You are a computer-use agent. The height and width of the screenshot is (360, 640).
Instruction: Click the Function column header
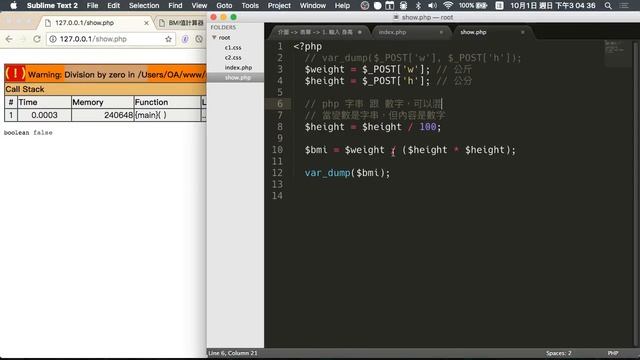point(167,102)
